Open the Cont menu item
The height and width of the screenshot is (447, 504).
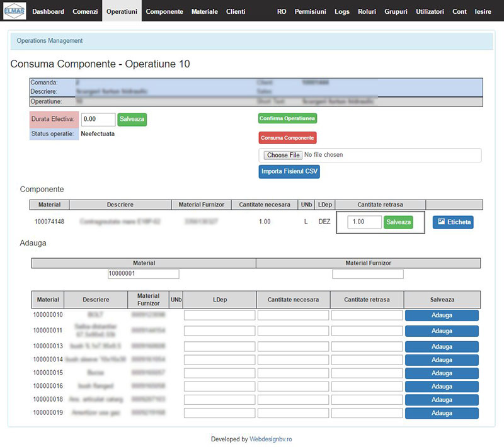459,11
